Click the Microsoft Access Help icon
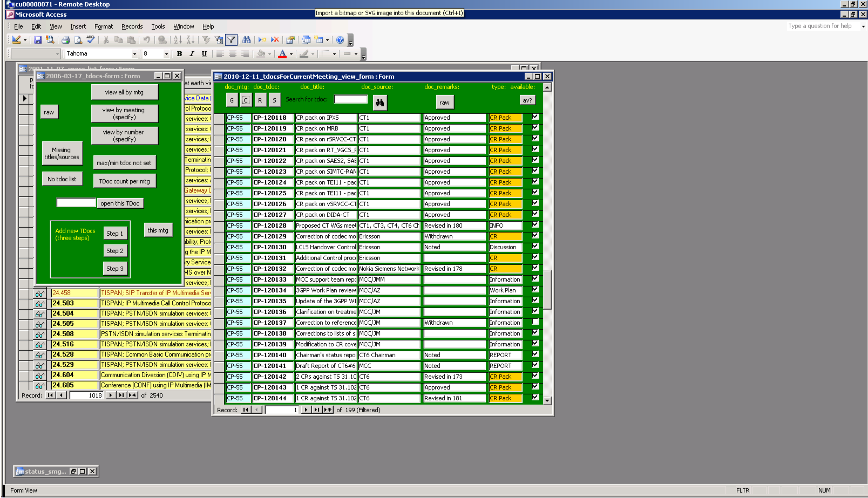The width and height of the screenshot is (868, 498). (x=340, y=40)
